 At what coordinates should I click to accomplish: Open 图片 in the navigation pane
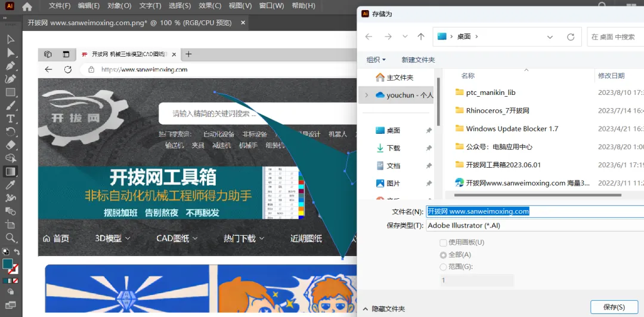tap(388, 183)
